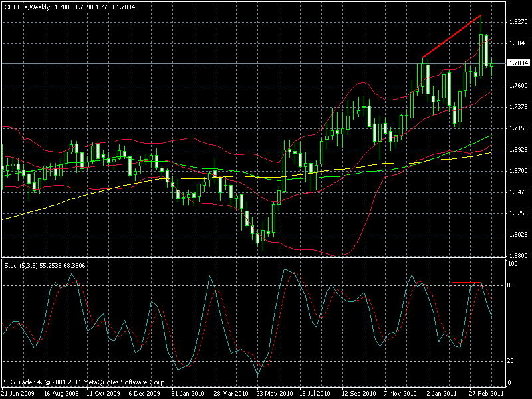Click the CHFLFX,Weekly chart title text
This screenshot has height=399, width=532.
(27, 7)
